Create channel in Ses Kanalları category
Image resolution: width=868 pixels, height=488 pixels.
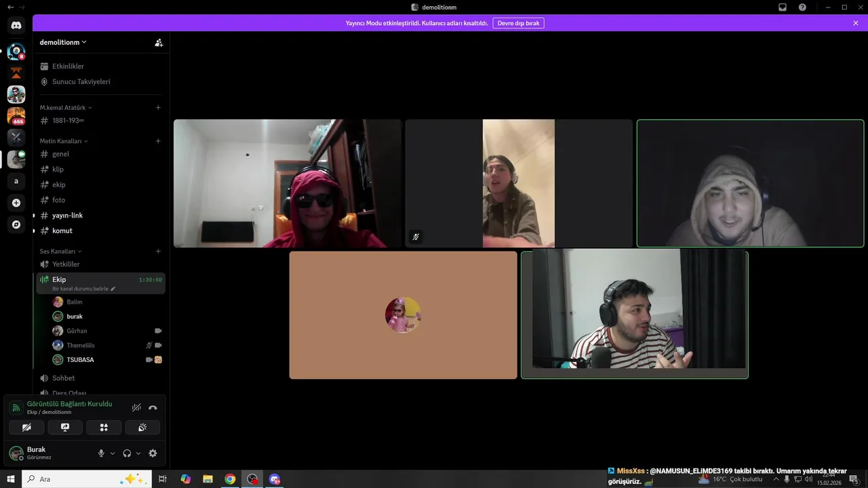(x=158, y=251)
